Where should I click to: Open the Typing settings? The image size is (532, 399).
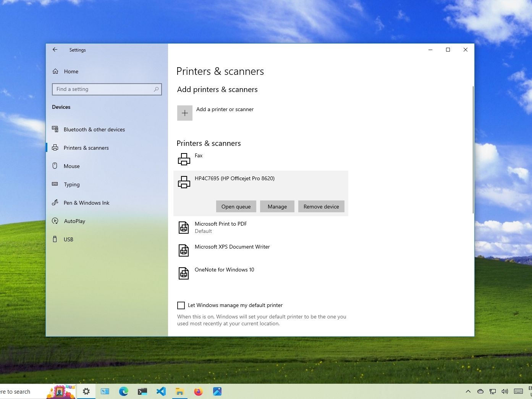click(72, 184)
